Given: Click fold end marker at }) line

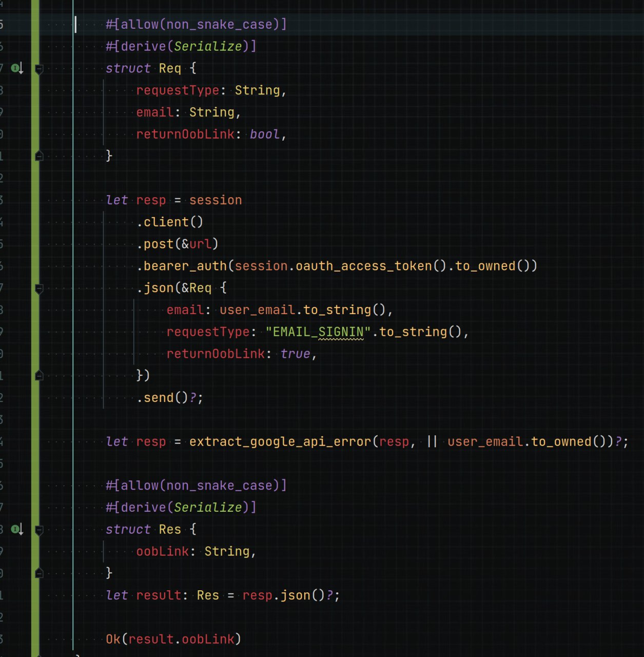Looking at the screenshot, I should click(39, 376).
